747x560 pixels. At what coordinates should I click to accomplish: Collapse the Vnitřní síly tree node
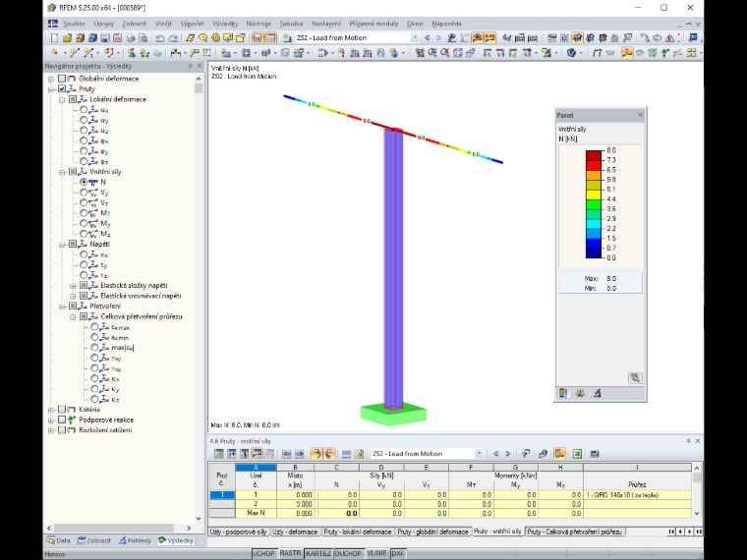pyautogui.click(x=62, y=172)
